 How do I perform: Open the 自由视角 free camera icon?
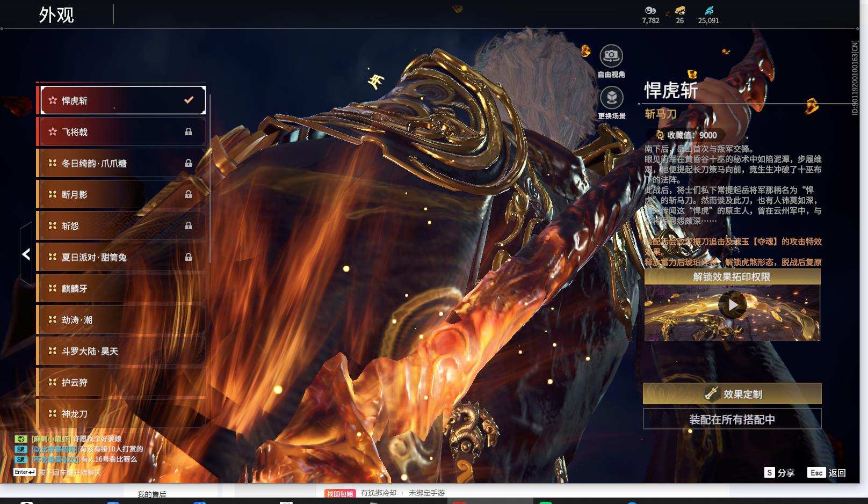[x=611, y=55]
